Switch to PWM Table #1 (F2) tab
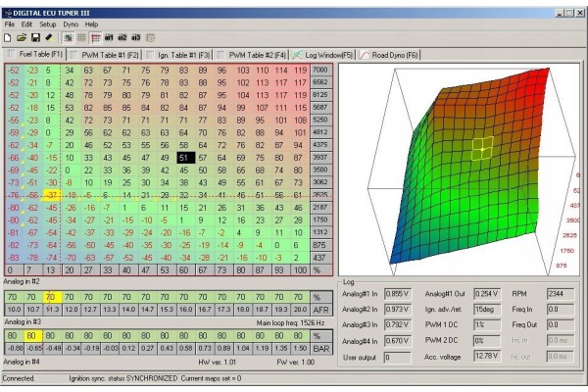The width and height of the screenshot is (588, 392). coord(105,55)
